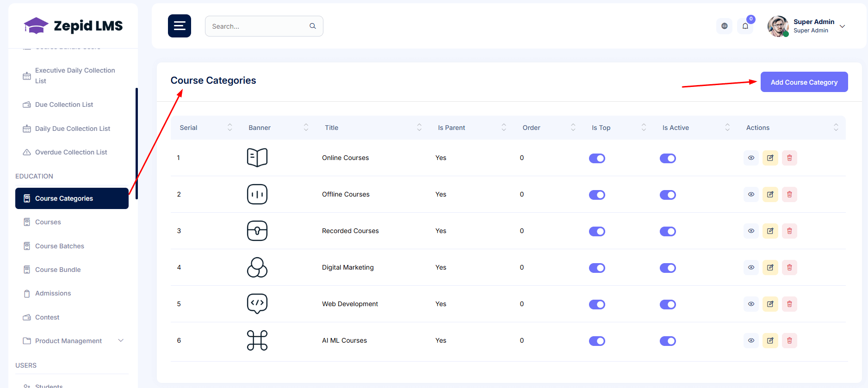Edit the Online Courses category

(x=770, y=158)
